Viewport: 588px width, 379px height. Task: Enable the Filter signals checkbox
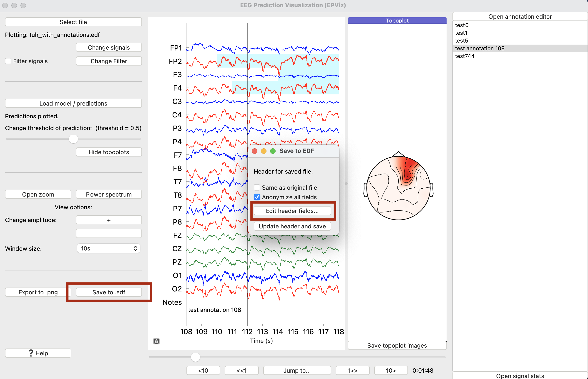(8, 61)
